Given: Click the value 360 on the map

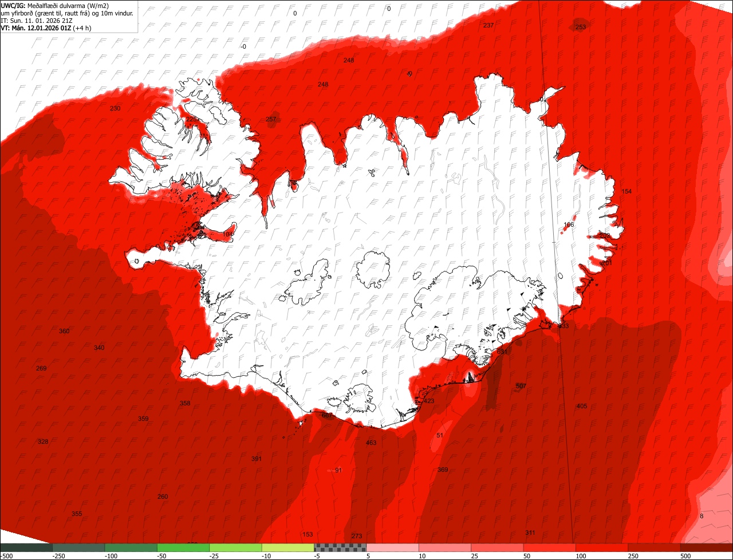Looking at the screenshot, I should click(x=64, y=332).
